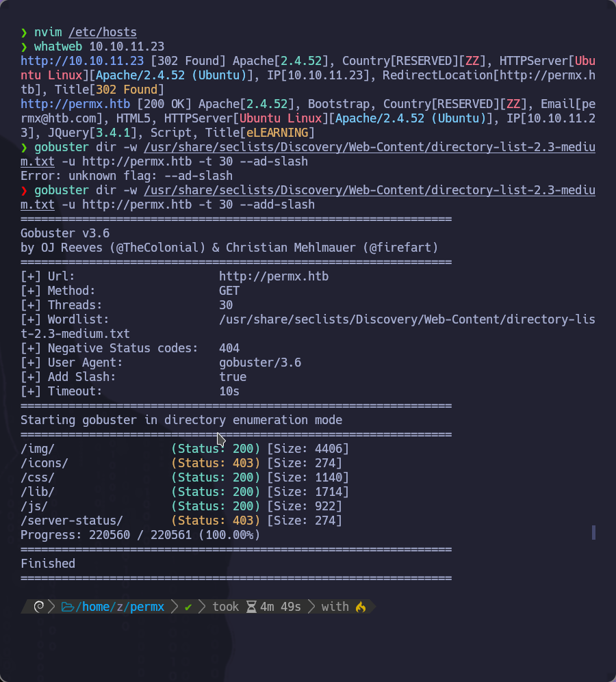Click the "@TheColonial" handle
The height and width of the screenshot is (682, 616).
pyautogui.click(x=157, y=248)
